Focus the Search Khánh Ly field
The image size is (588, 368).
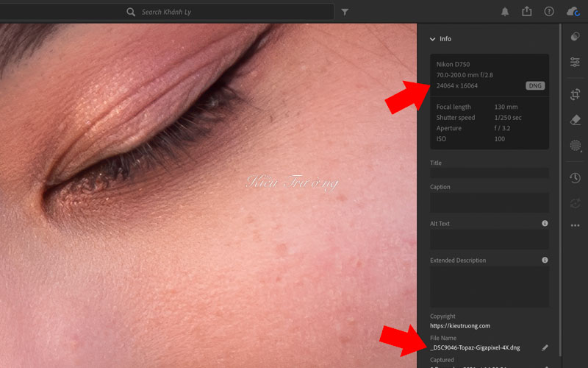click(x=167, y=12)
